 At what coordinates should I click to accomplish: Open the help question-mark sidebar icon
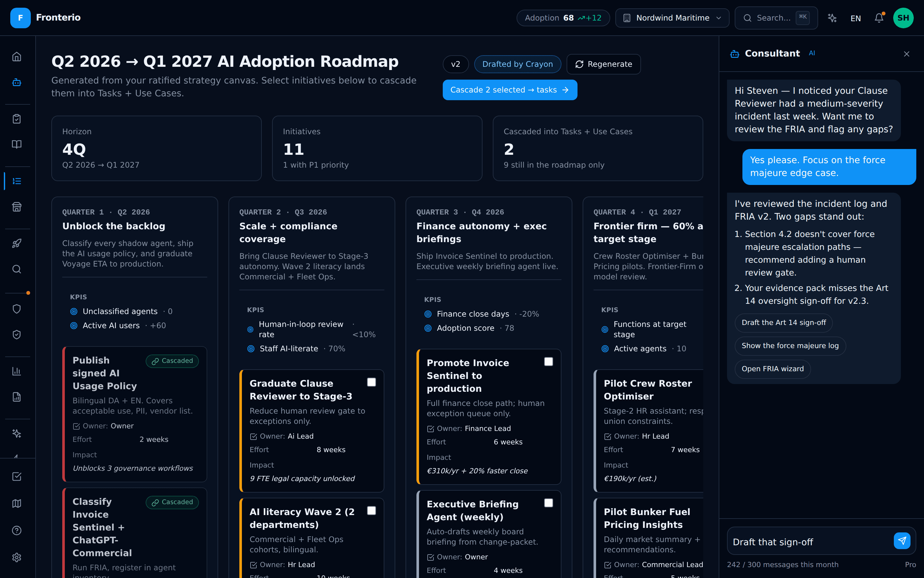pos(17,530)
